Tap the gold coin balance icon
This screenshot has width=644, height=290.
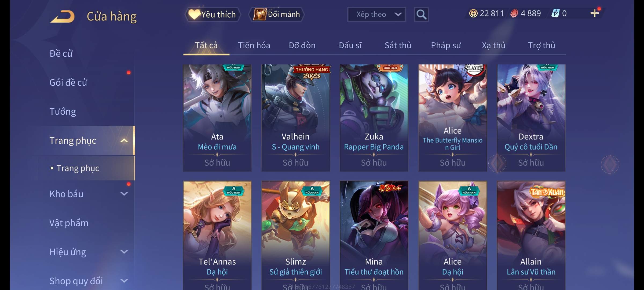tap(473, 13)
